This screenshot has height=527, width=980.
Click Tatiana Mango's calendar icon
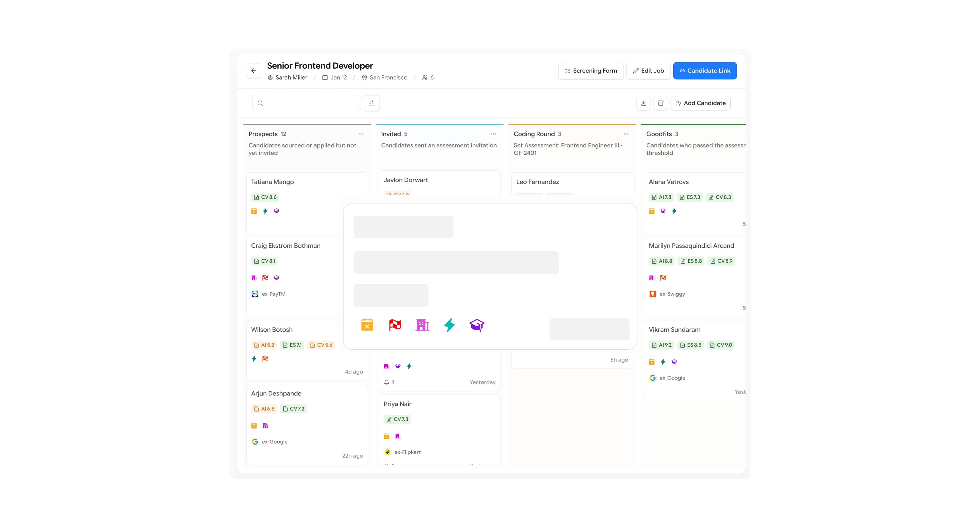point(254,211)
